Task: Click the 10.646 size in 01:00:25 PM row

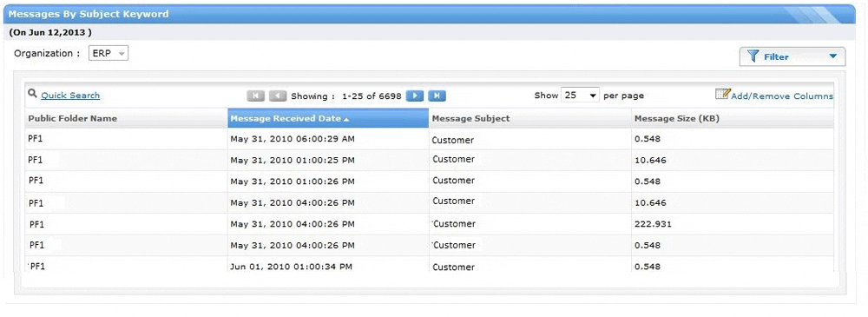Action: pos(650,160)
